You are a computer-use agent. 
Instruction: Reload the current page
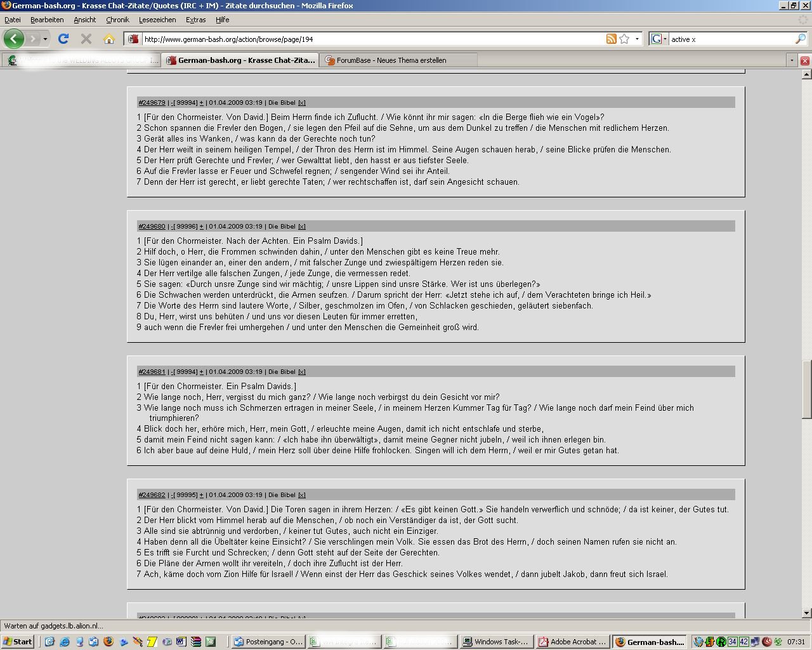click(63, 39)
